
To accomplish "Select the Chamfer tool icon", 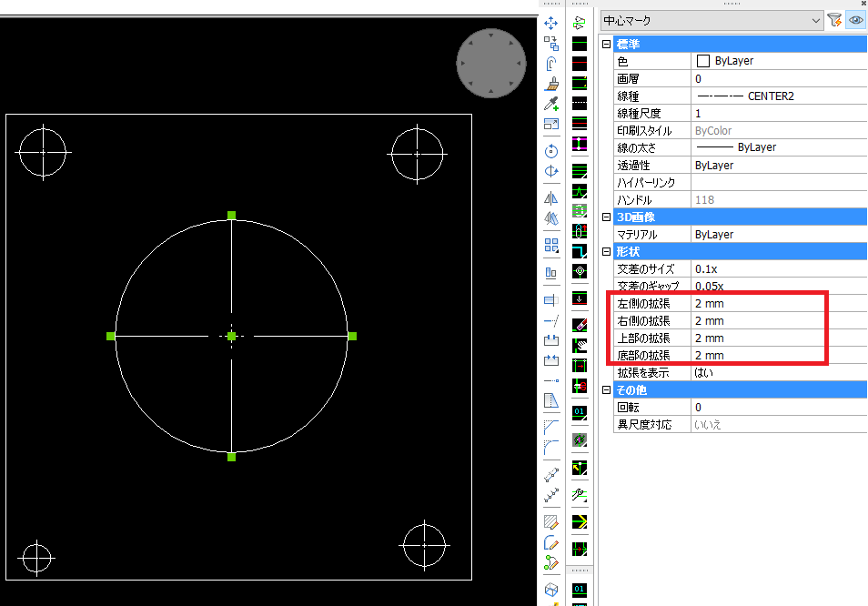I will pos(550,427).
